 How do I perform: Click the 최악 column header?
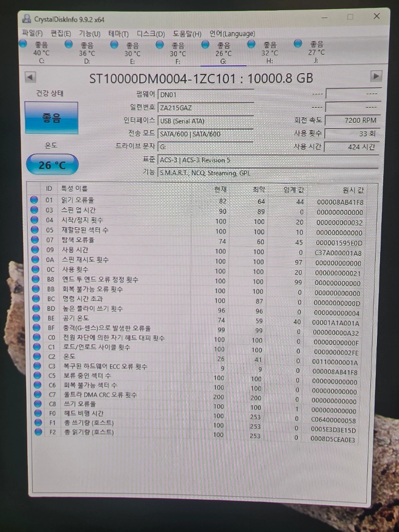[x=259, y=189]
